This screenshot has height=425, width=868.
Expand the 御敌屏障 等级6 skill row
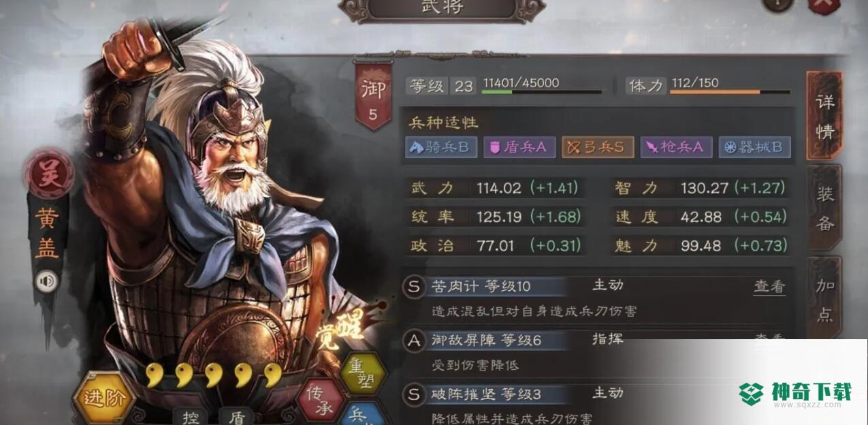point(597,351)
